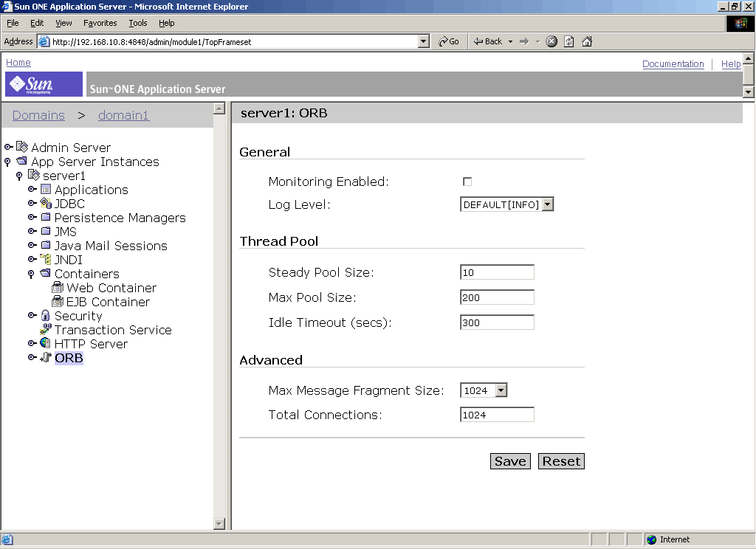Screen dimensions: 756x549
Task: Click the Back button
Action: tap(488, 41)
